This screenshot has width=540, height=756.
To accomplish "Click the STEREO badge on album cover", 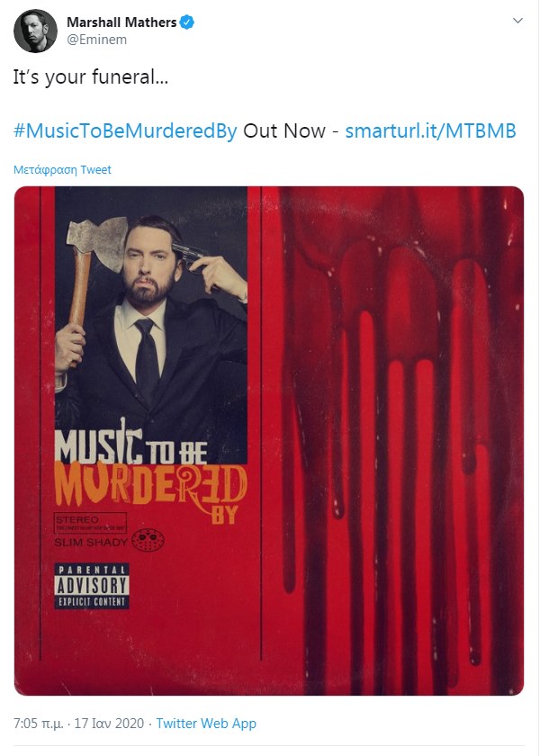I will tap(90, 523).
